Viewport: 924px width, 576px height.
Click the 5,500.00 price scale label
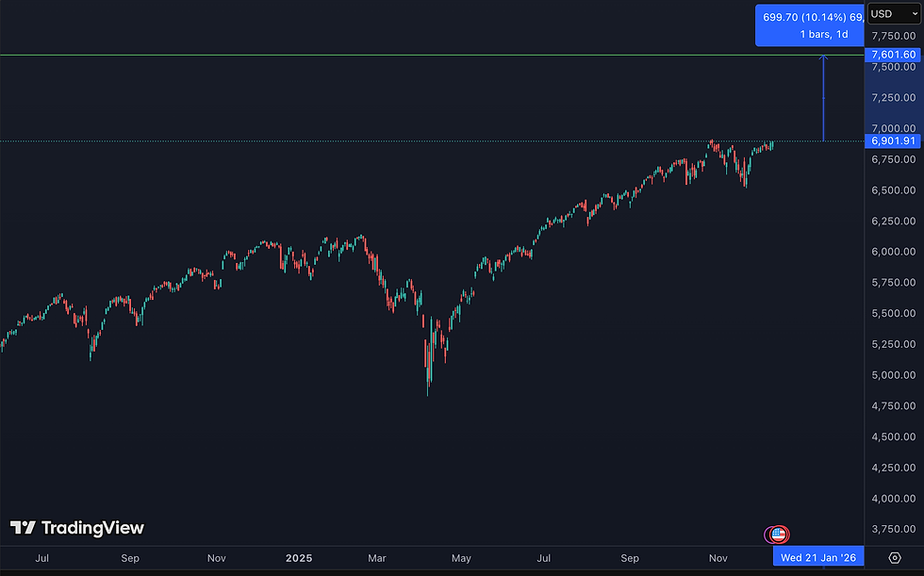(894, 313)
